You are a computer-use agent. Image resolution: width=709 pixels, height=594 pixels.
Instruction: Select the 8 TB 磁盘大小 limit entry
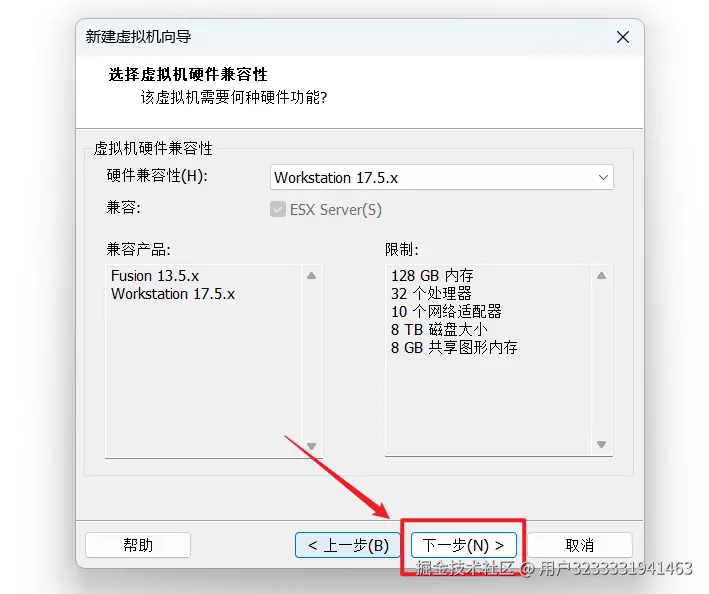point(440,330)
